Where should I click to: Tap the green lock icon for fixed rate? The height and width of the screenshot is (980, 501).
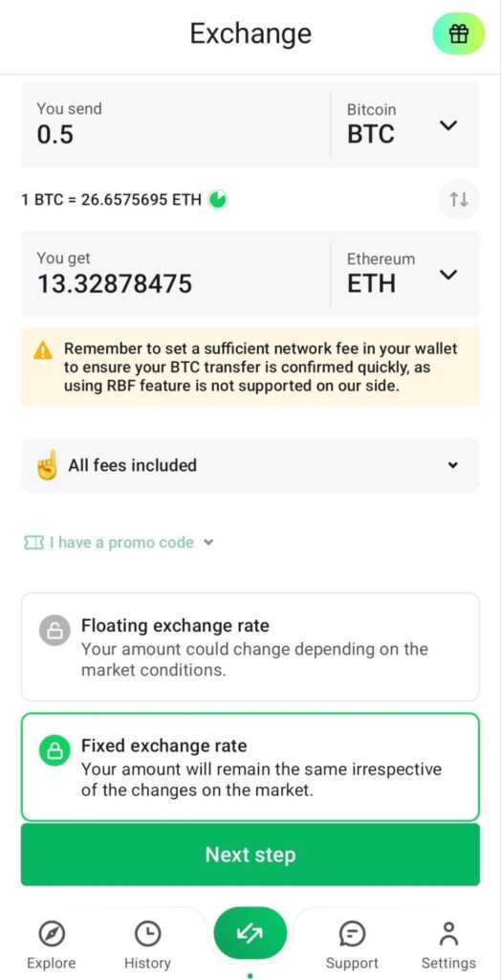tap(54, 750)
